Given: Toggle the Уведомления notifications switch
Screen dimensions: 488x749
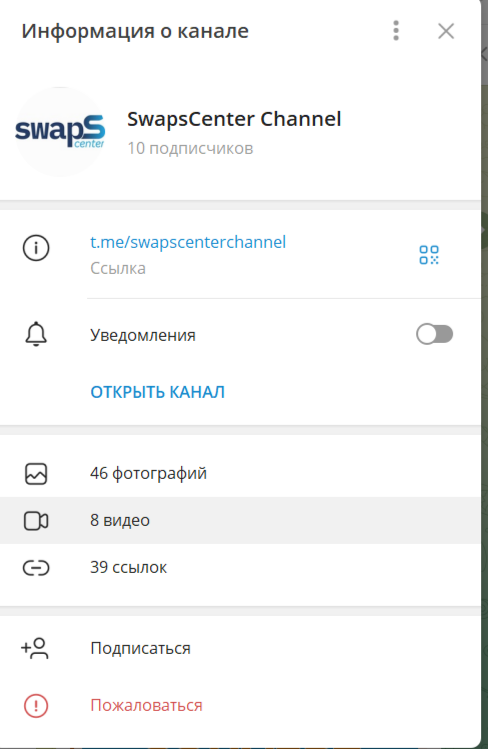Looking at the screenshot, I should point(435,334).
